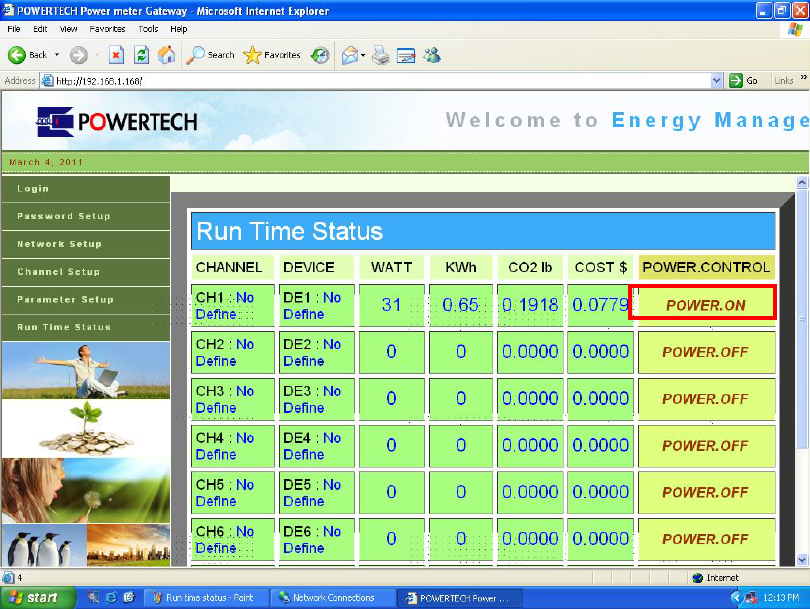Viewport: 810px width, 609px height.
Task: Click the Forward arrow toolbar icon
Action: (79, 55)
